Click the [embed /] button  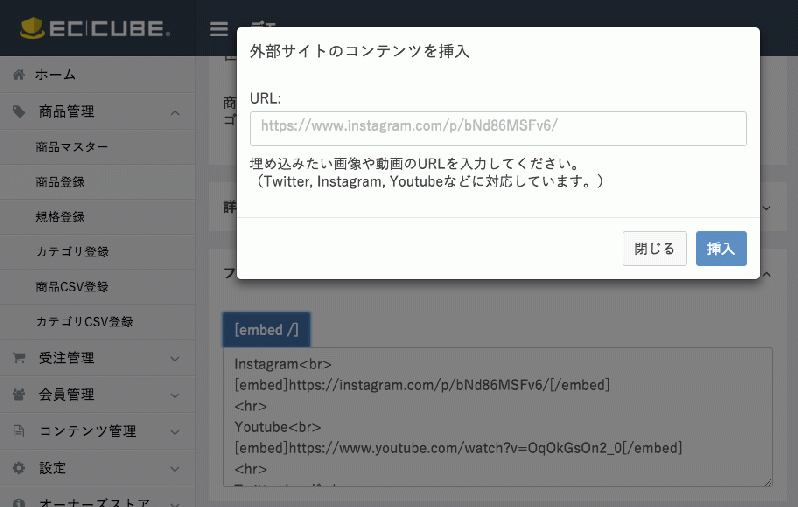267,330
